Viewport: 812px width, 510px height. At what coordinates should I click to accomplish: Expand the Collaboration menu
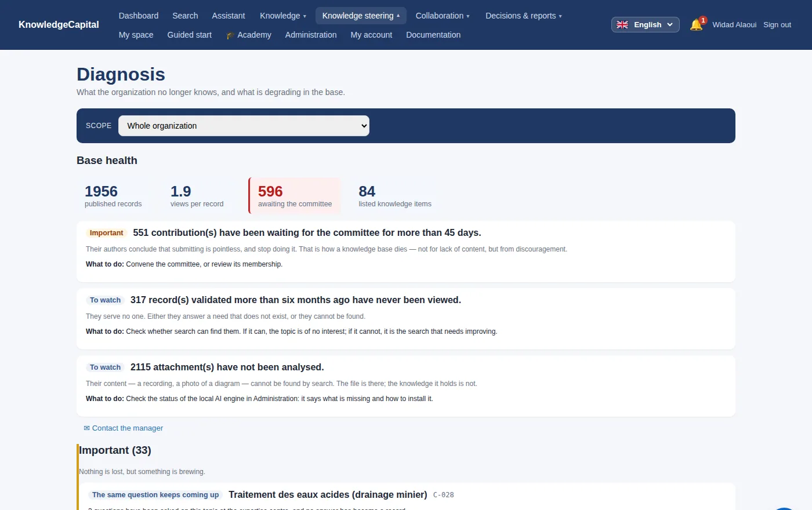click(443, 16)
